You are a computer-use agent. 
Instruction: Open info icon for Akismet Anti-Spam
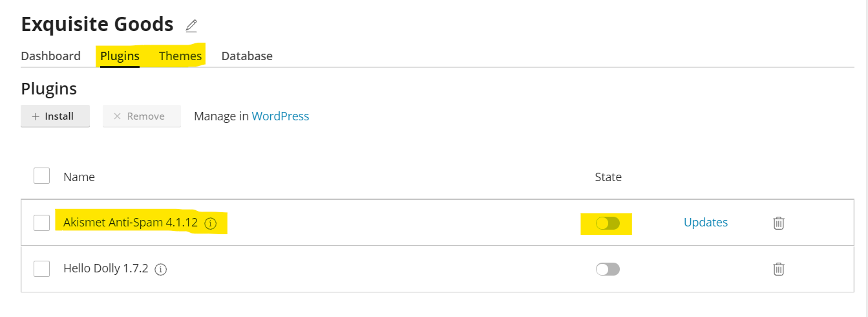[210, 223]
